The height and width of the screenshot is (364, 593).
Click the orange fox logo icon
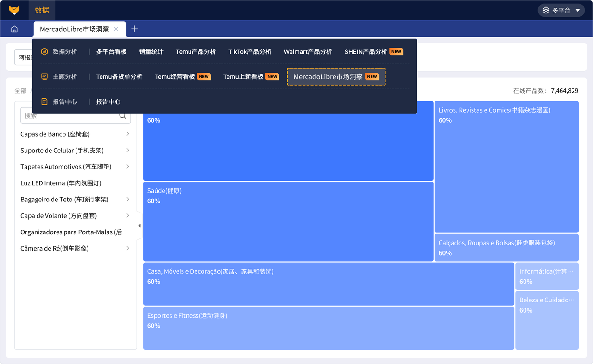(14, 10)
